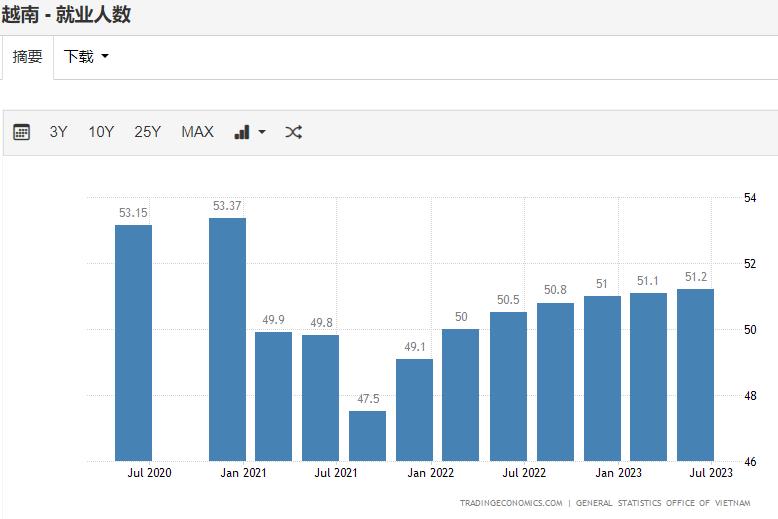
Task: Switch to the 摘要 tab
Action: (27, 57)
